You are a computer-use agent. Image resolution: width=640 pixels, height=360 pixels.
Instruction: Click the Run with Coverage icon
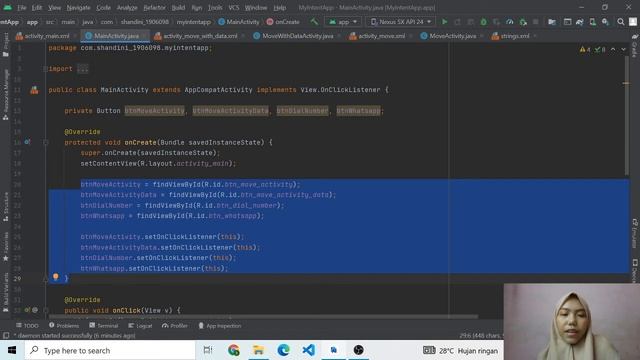[x=496, y=22]
